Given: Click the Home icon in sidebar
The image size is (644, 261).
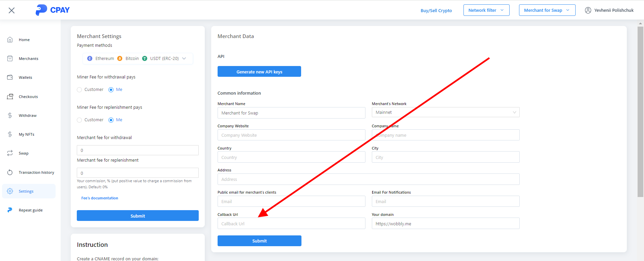Looking at the screenshot, I should coord(10,40).
